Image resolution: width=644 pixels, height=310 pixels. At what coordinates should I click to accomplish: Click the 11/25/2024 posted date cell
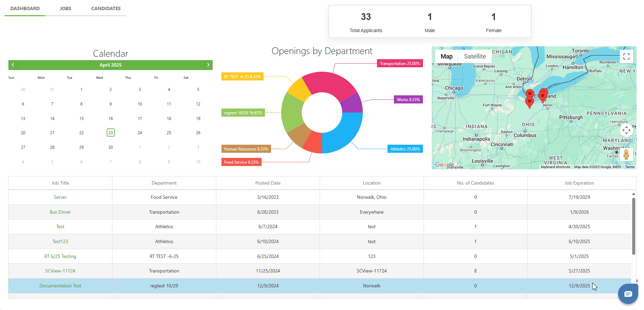pyautogui.click(x=268, y=271)
